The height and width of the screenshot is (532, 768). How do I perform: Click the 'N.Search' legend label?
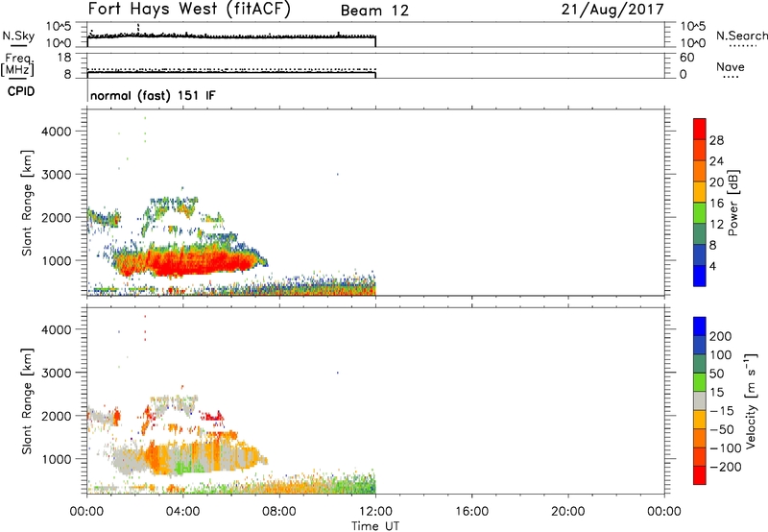tap(741, 36)
